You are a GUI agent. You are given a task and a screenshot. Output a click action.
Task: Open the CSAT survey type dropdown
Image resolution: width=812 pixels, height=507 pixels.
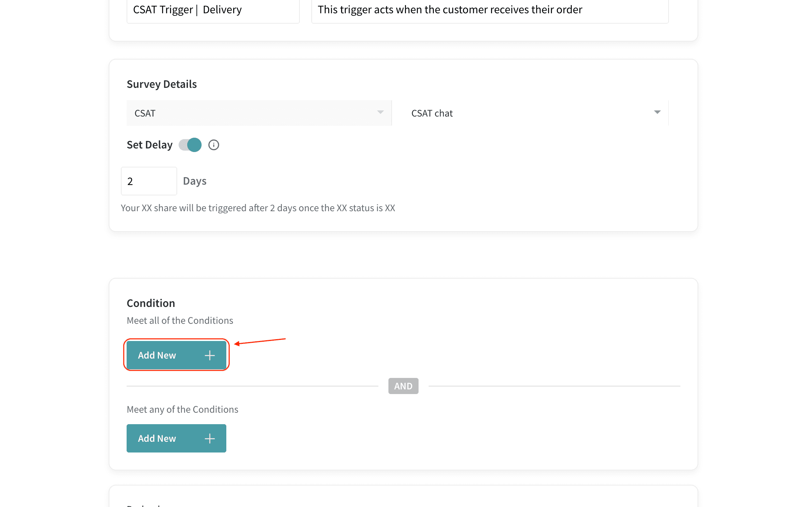(x=258, y=113)
